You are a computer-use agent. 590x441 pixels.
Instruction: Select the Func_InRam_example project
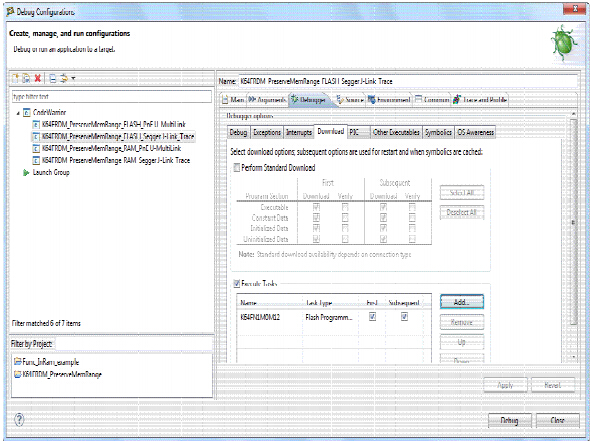point(50,362)
